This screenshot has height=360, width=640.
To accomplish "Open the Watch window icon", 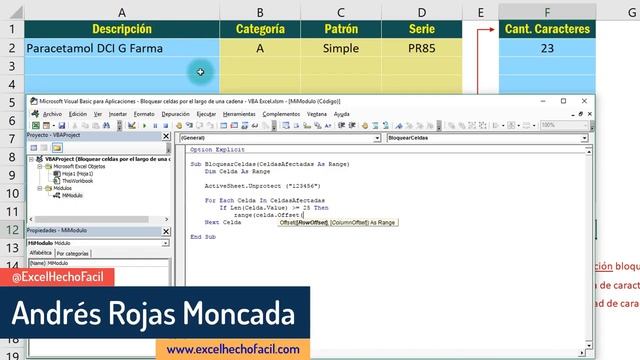I will (244, 125).
